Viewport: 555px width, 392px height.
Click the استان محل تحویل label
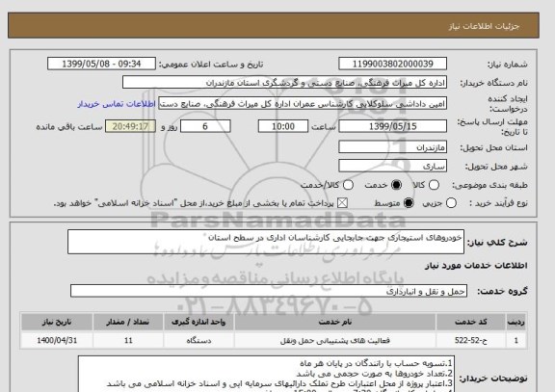pyautogui.click(x=493, y=147)
